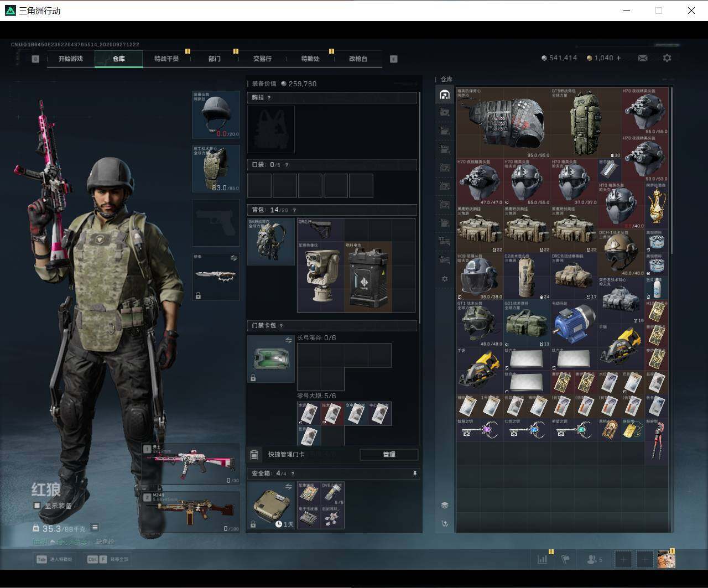Click the swap icon on the knife slot
Screen dimensions: 708x588
tap(233, 258)
